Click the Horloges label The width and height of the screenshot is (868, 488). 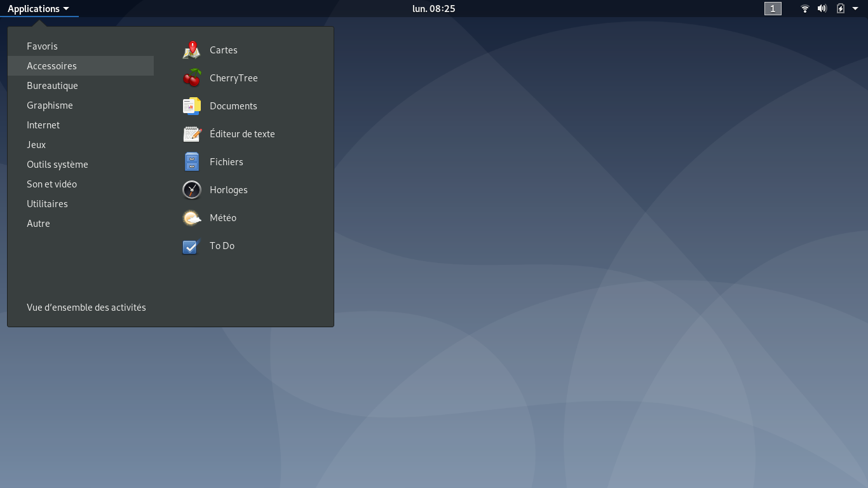[x=229, y=190]
